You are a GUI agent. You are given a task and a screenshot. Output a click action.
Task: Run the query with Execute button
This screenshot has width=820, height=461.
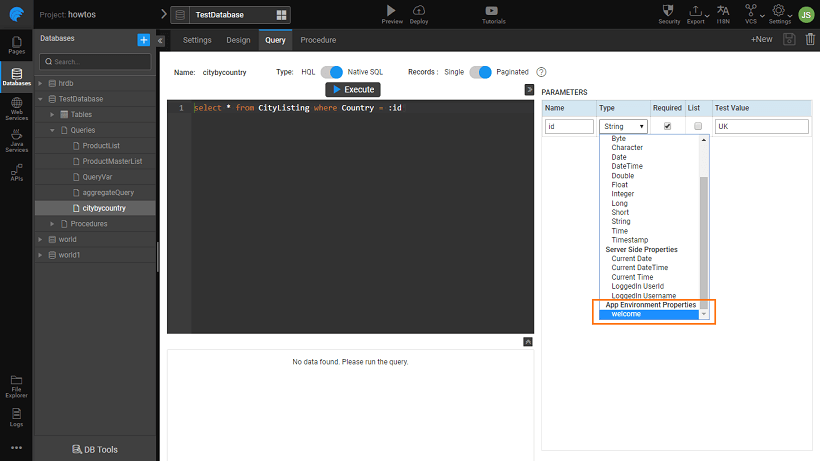coord(353,90)
